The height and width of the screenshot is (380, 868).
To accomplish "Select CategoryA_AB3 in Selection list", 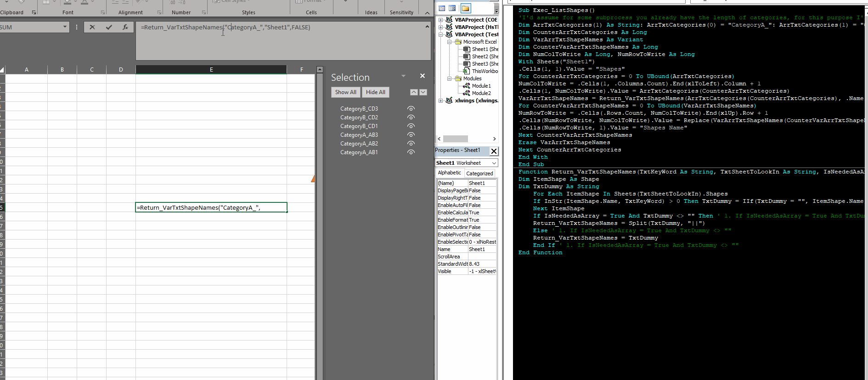I will pos(359,135).
